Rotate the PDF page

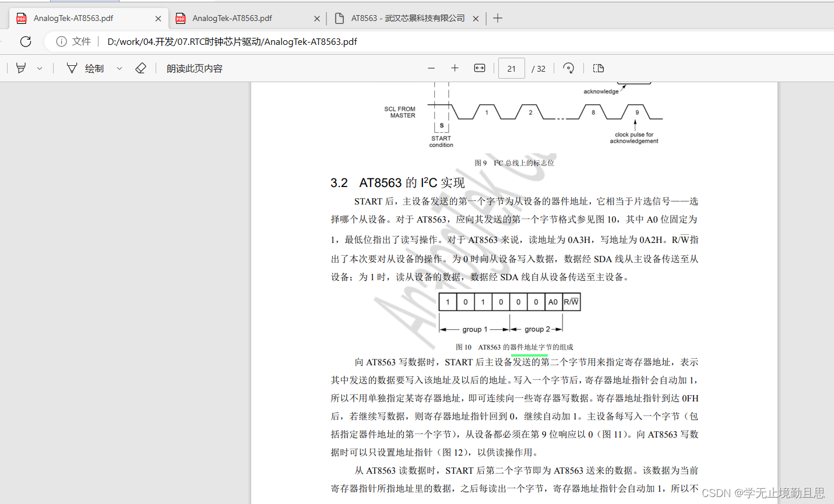click(568, 68)
